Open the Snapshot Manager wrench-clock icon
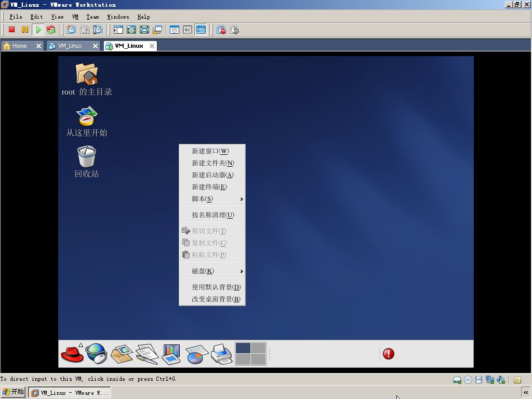532x399 pixels. (x=97, y=30)
